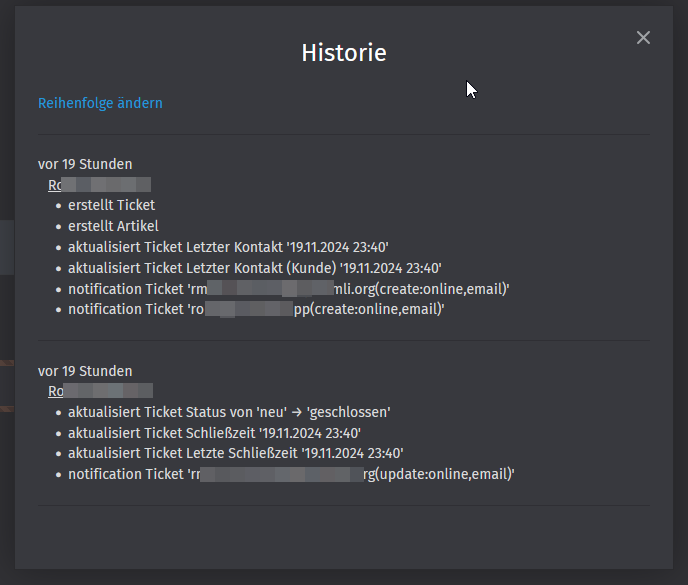Click the notification entry ending in 'mli.org(create:online,email)'
This screenshot has height=585, width=688.
[x=288, y=289]
